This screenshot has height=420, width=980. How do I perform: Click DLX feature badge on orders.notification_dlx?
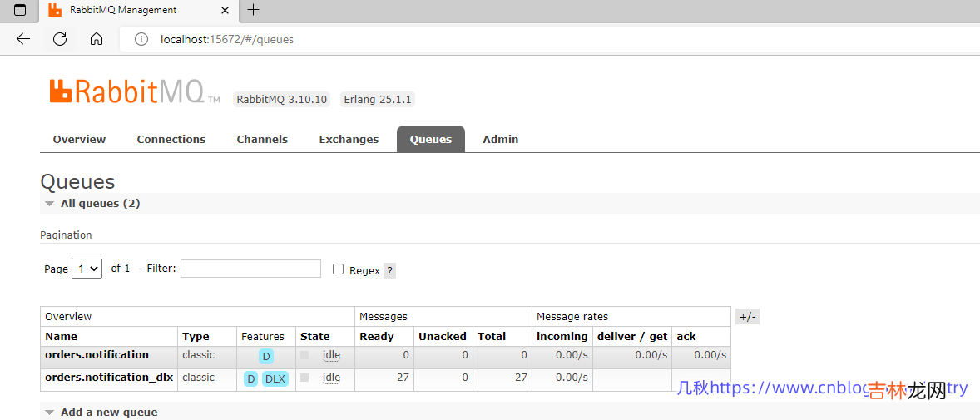click(275, 378)
